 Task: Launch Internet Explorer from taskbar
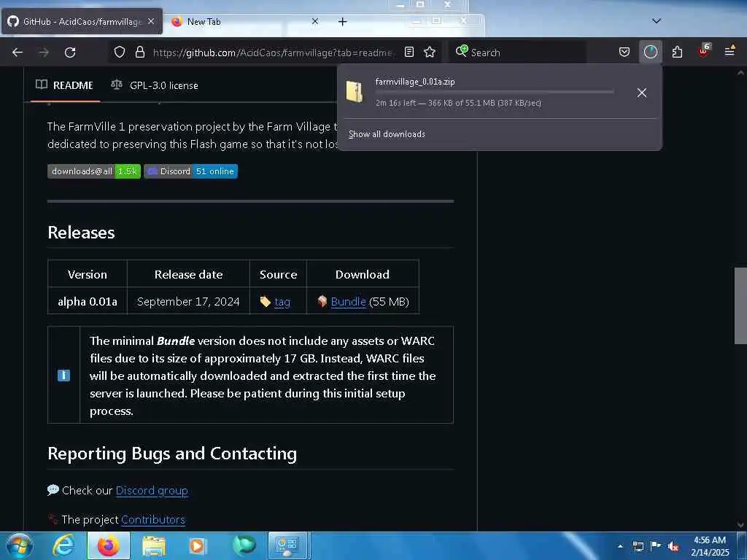pyautogui.click(x=63, y=545)
